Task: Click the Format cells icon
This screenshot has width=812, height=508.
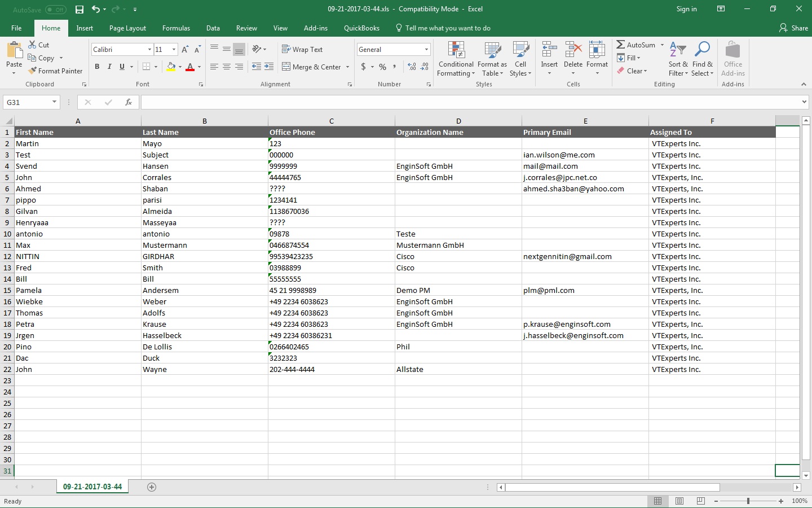Action: point(597,50)
